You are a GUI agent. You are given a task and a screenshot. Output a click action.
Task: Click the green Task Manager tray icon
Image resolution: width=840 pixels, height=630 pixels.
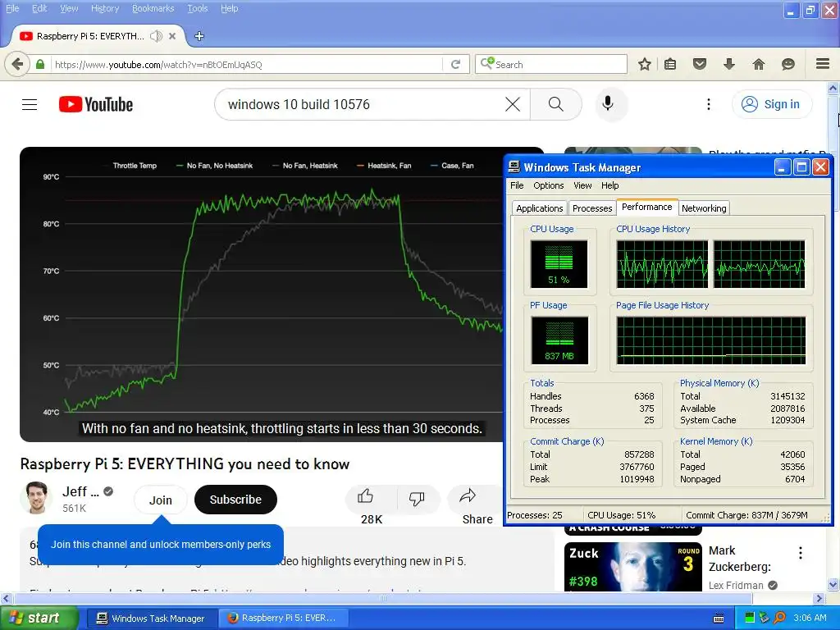point(750,618)
